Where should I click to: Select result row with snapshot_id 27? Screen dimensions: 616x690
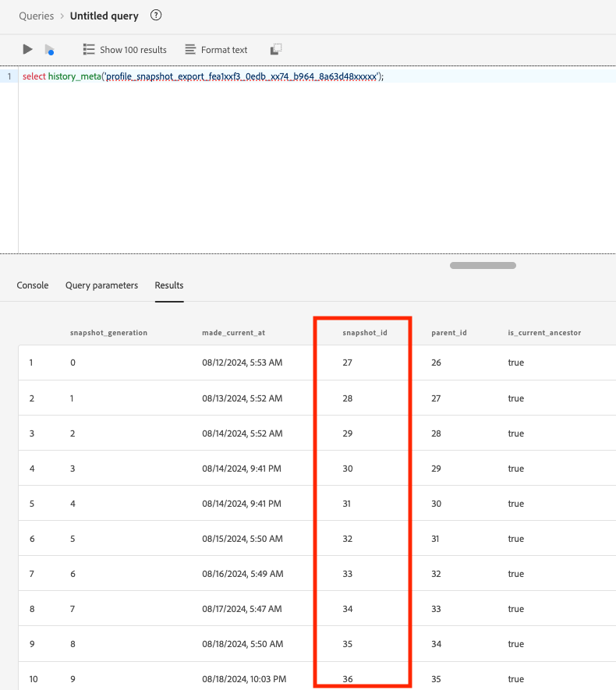[x=317, y=363]
